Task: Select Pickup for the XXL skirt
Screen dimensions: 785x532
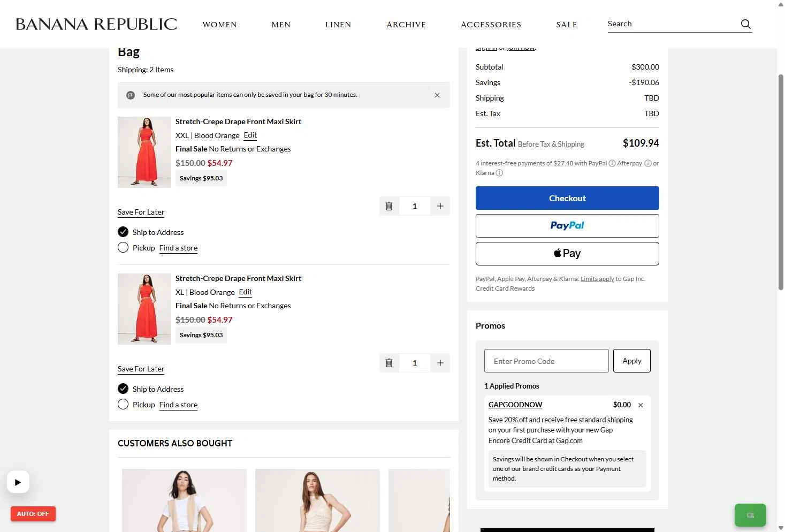Action: [x=123, y=248]
